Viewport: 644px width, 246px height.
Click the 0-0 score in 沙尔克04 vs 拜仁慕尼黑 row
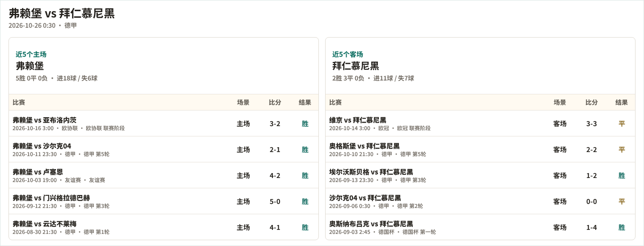click(592, 201)
